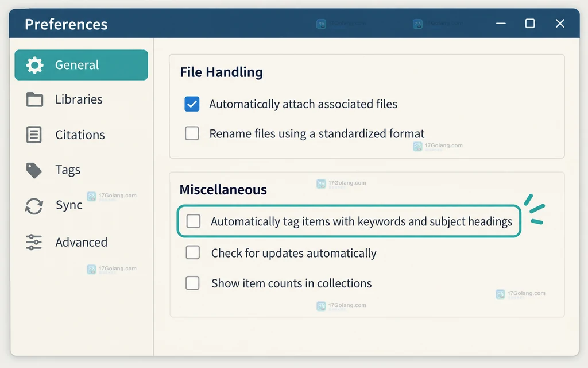Enable automatic tagging with keywords checkbox

(194, 221)
